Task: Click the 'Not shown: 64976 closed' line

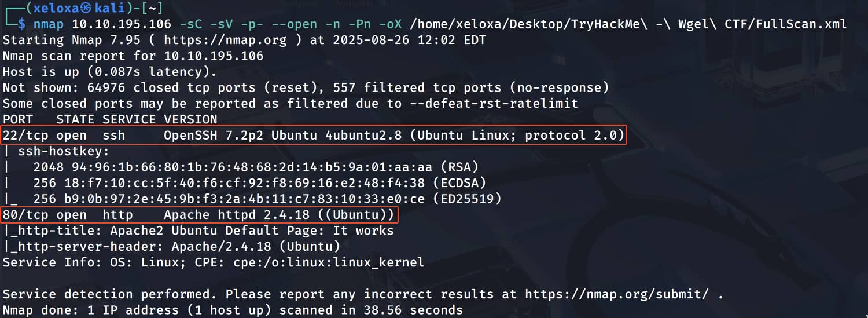Action: click(306, 87)
